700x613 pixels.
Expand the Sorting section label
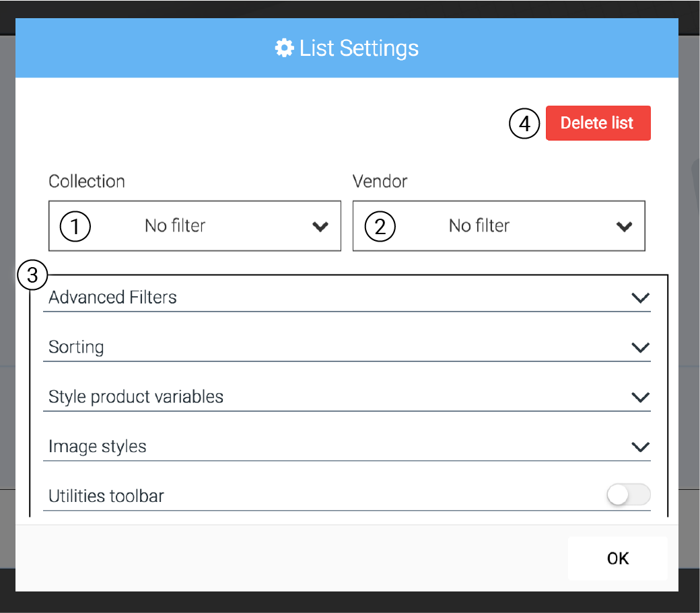76,347
